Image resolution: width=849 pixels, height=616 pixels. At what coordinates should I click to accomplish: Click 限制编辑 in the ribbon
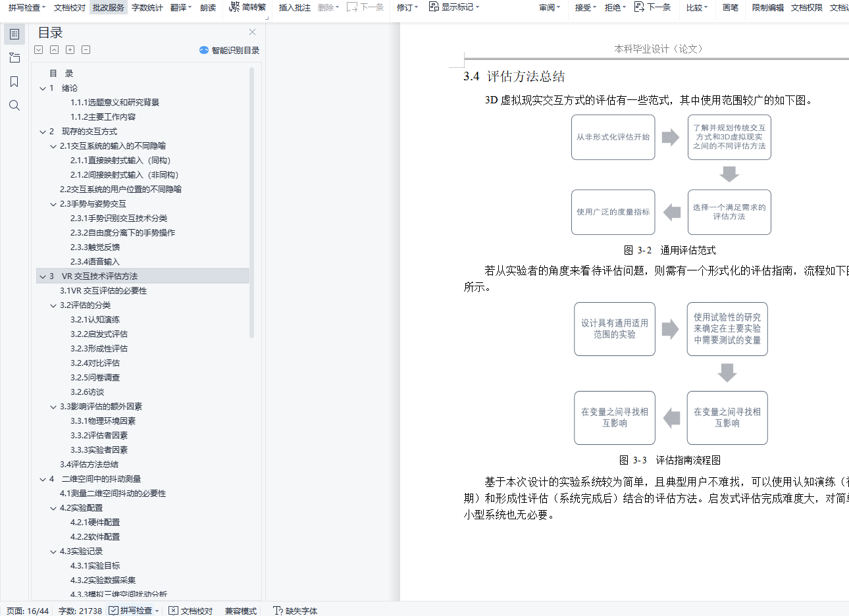click(x=768, y=7)
